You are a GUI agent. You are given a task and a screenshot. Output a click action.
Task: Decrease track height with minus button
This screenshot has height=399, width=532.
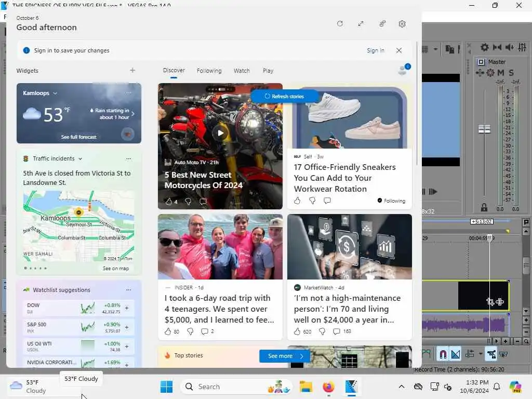(526, 331)
